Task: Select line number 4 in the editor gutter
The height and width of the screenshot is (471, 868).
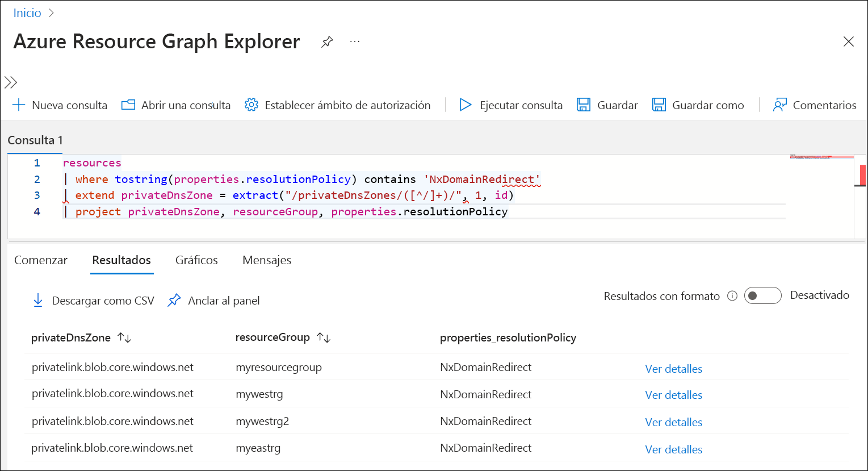Action: coord(37,212)
